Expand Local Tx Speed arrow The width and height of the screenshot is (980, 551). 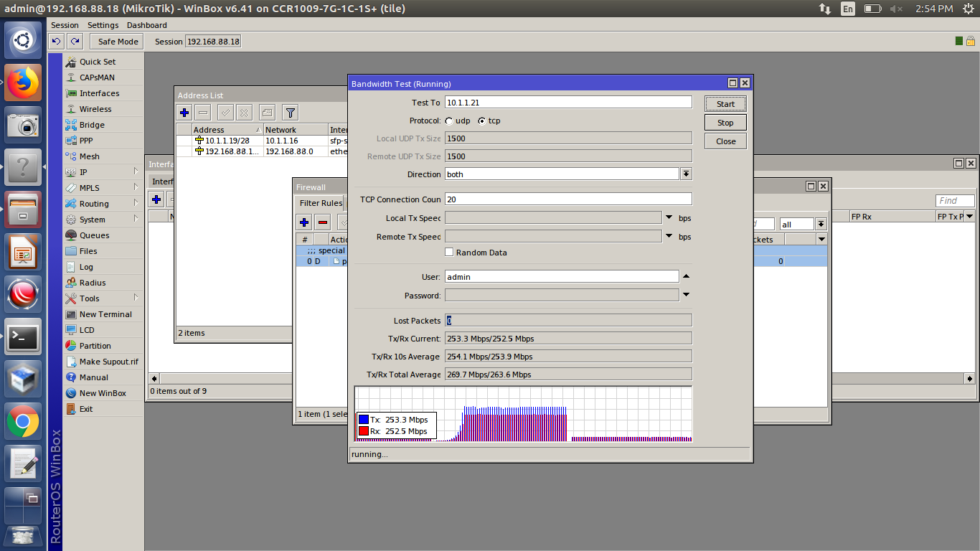click(x=669, y=217)
